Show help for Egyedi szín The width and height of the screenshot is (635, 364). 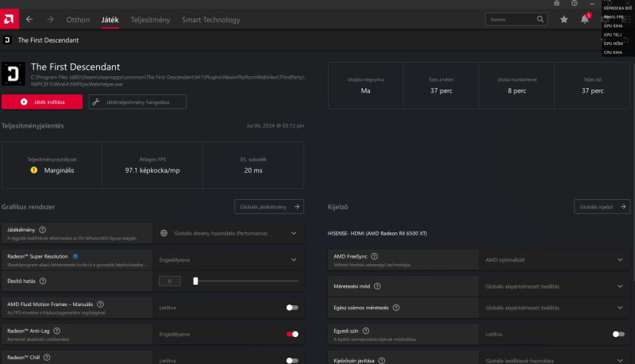(x=366, y=331)
